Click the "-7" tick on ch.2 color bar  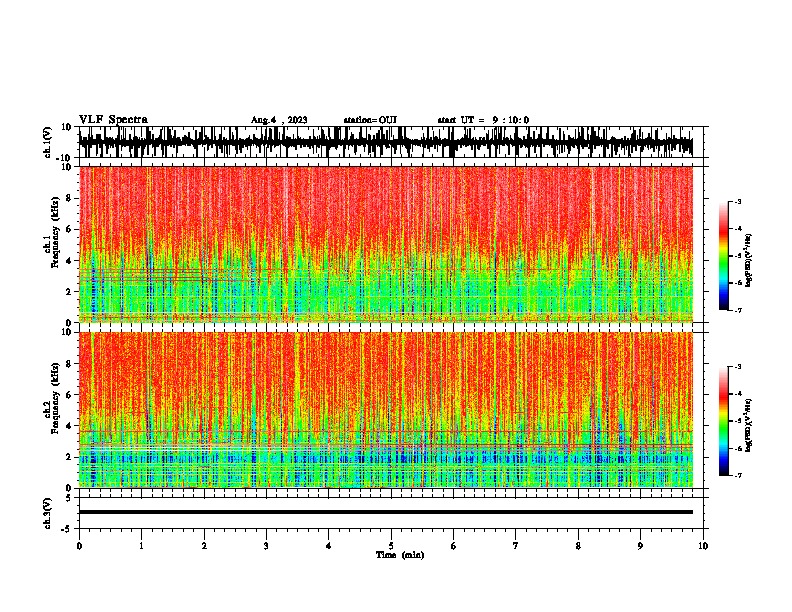738,476
